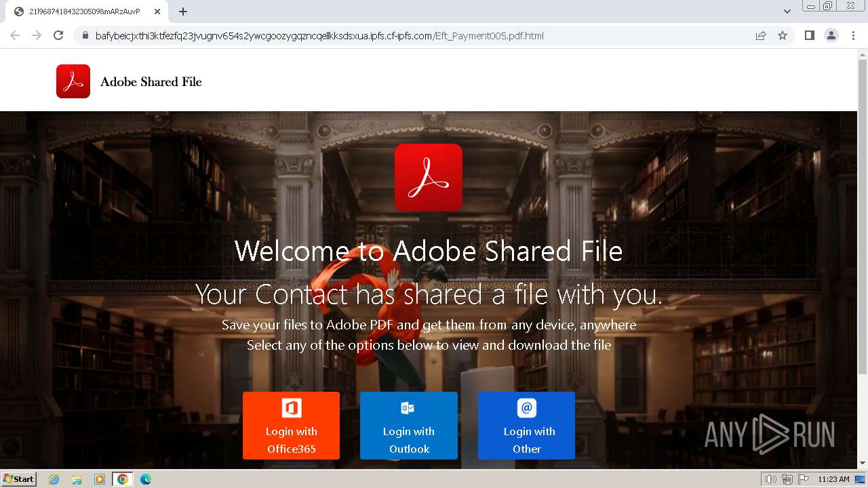
Task: Launch Internet Explorer from taskbar
Action: (54, 479)
